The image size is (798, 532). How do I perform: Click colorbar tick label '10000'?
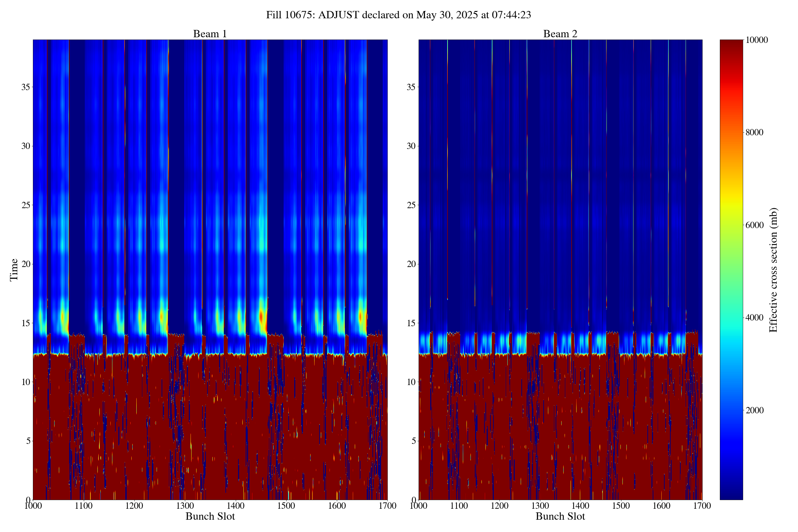point(757,40)
